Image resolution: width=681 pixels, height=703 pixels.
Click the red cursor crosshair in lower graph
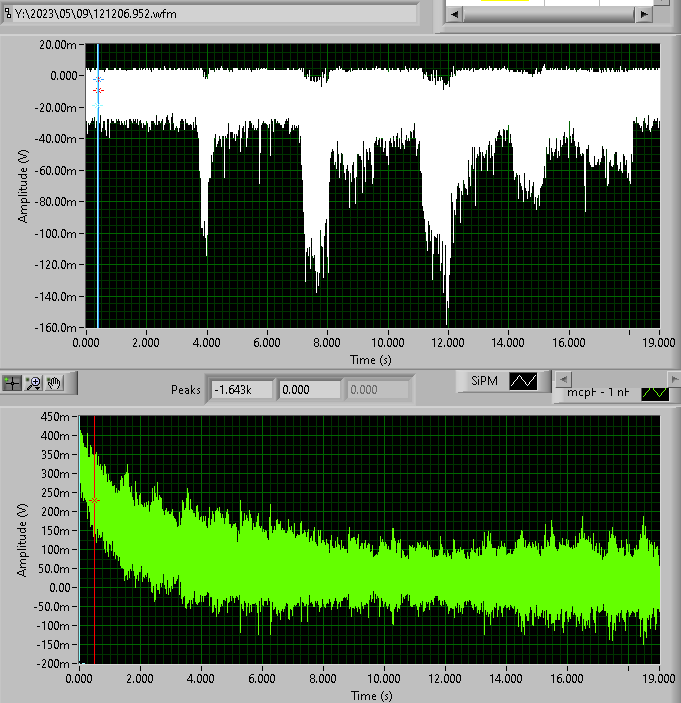point(95,500)
